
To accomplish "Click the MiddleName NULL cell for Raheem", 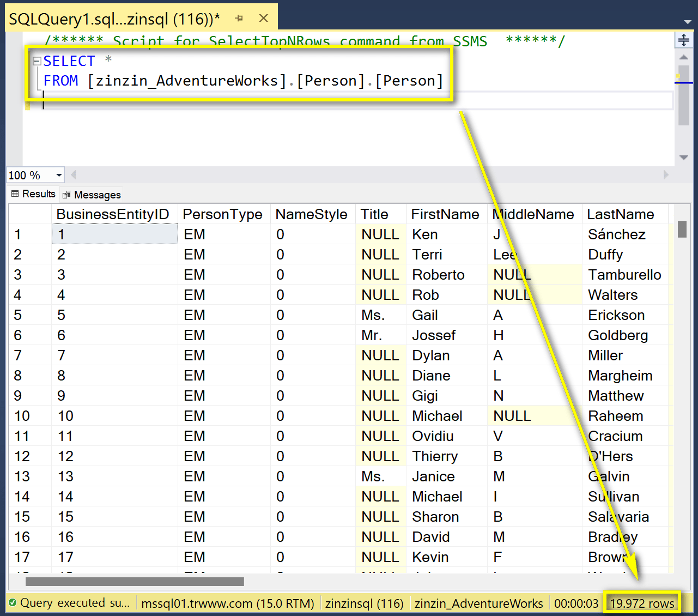I will (535, 416).
